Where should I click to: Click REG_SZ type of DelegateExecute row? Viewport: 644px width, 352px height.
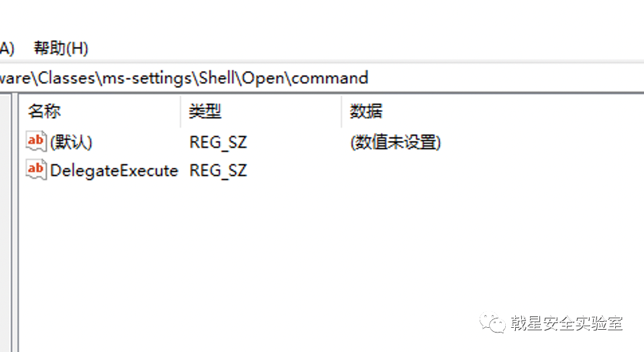pos(218,170)
